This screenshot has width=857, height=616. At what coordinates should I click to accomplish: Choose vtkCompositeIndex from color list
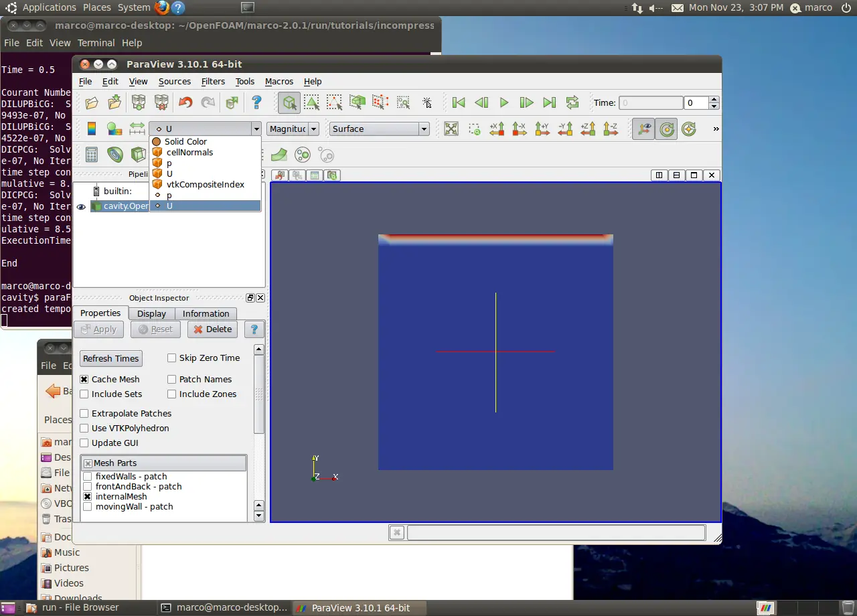205,185
